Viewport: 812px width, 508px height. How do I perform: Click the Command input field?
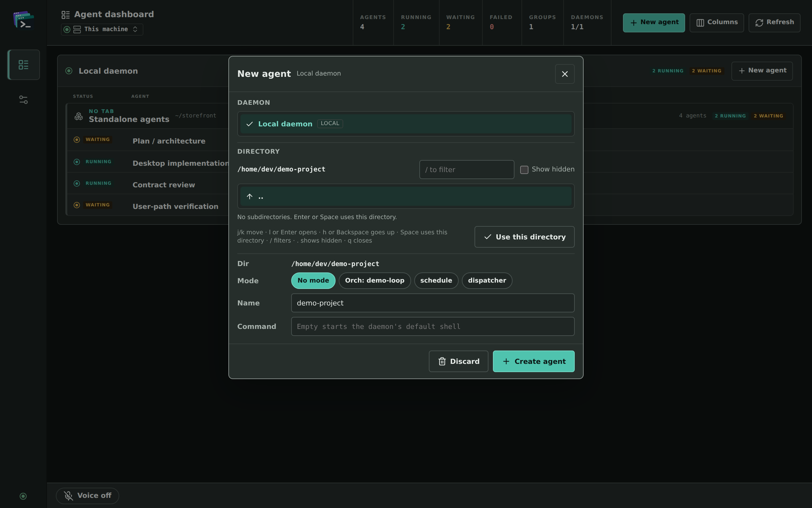[x=433, y=326]
